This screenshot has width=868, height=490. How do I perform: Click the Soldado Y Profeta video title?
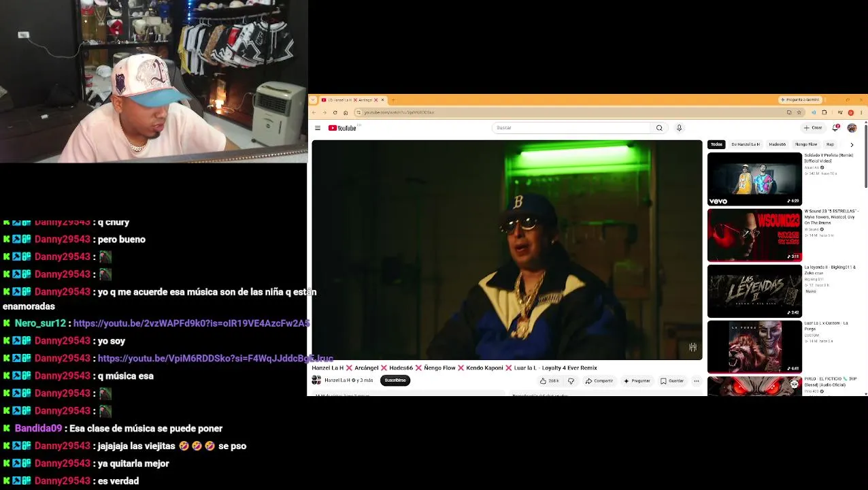coord(829,158)
